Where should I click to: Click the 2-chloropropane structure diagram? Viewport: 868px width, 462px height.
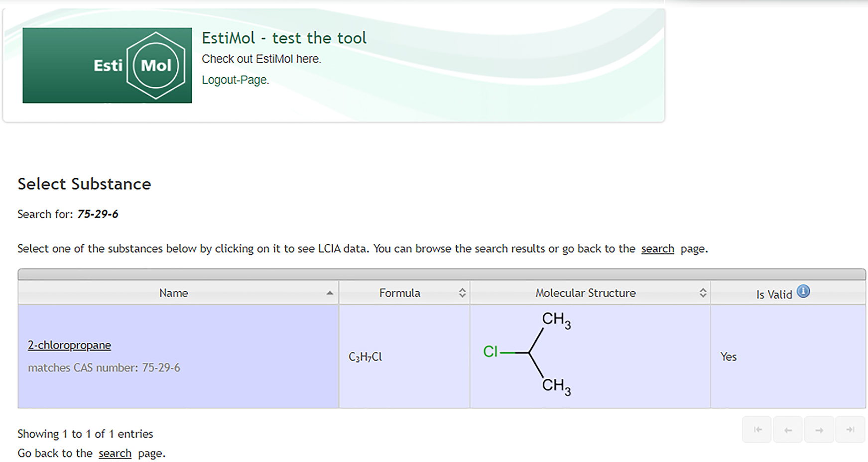coord(528,353)
